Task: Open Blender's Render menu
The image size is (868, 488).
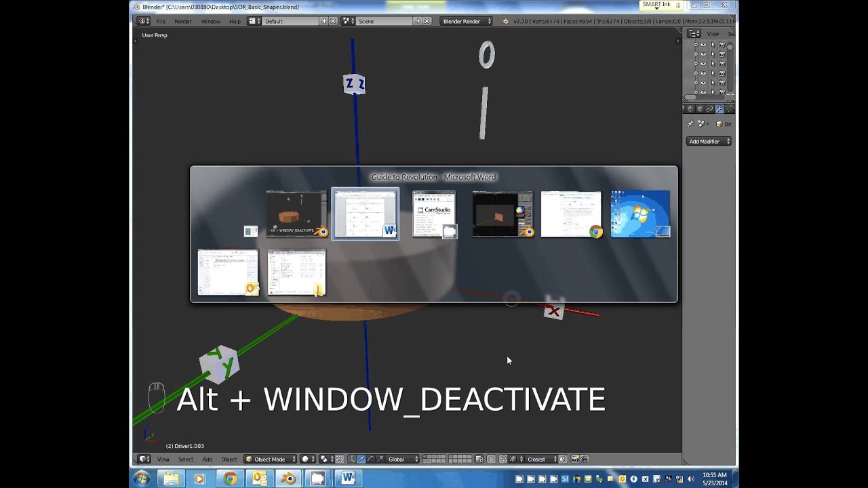Action: [x=183, y=21]
